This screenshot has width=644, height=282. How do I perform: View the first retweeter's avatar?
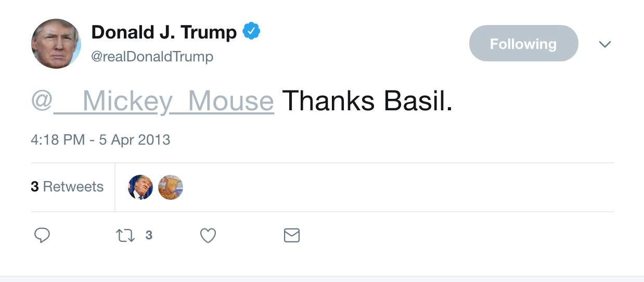pos(140,187)
